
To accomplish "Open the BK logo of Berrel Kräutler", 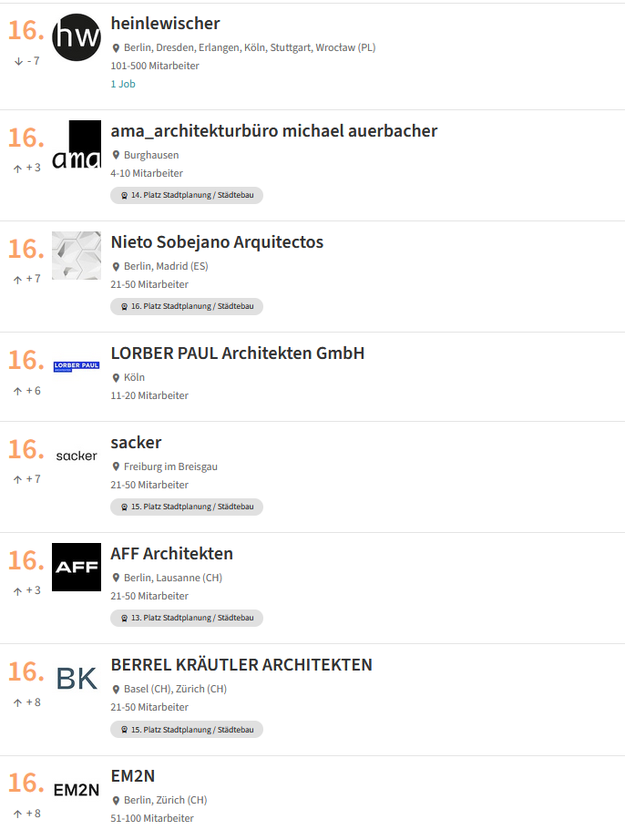I will coord(77,679).
